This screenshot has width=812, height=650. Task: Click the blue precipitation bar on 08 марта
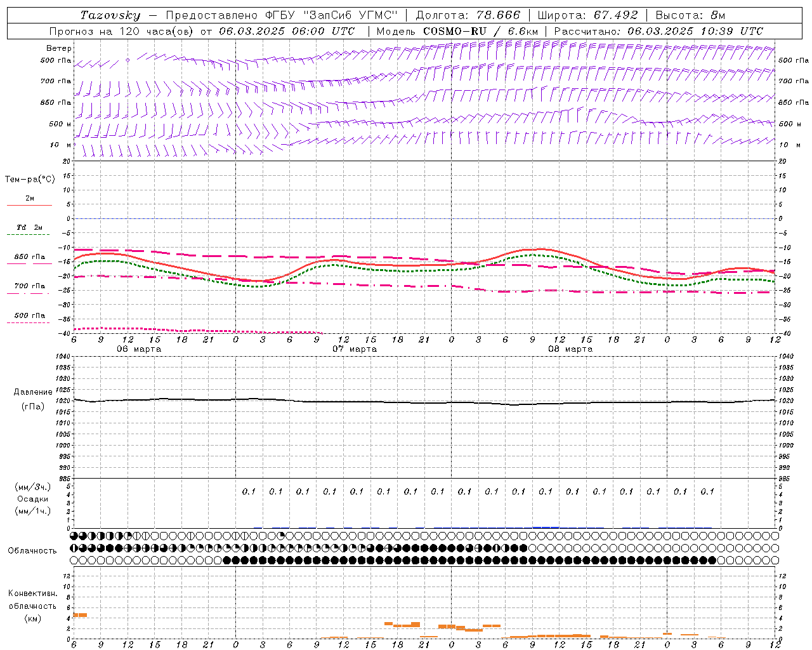click(546, 527)
